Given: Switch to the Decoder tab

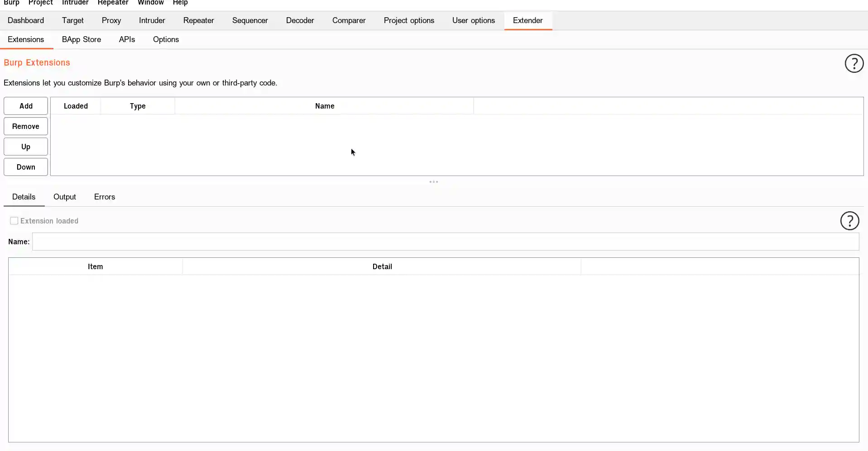Looking at the screenshot, I should pyautogui.click(x=300, y=20).
